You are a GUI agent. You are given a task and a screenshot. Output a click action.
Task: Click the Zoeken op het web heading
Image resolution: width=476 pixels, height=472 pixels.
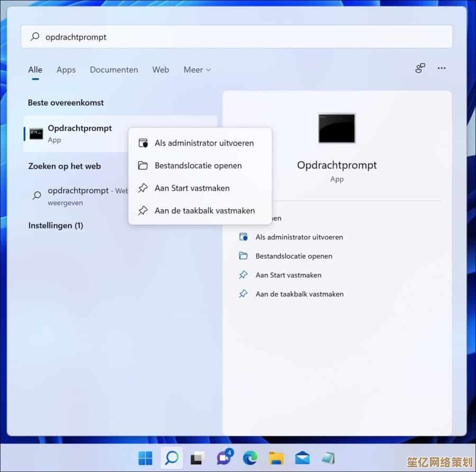coord(65,166)
